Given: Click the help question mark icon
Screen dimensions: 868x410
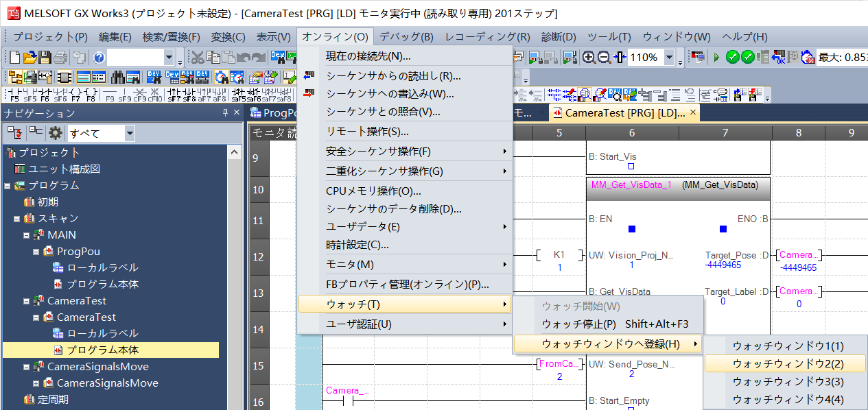Looking at the screenshot, I should click(99, 58).
